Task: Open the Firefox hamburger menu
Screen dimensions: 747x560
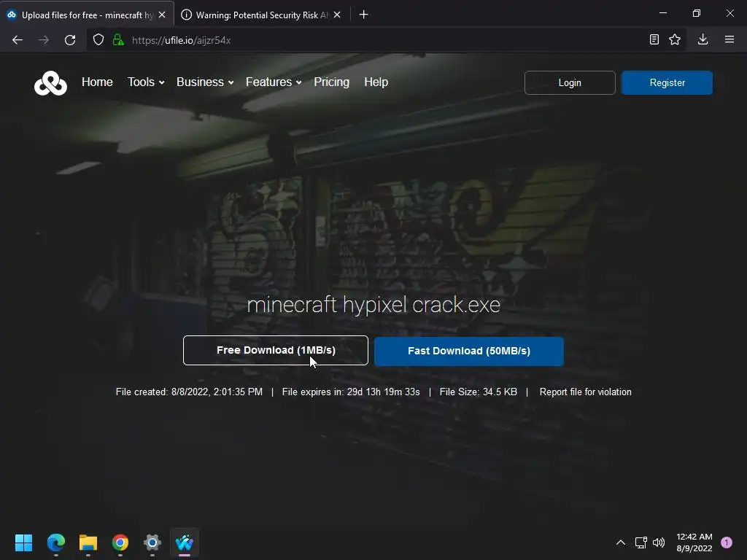Action: (729, 39)
